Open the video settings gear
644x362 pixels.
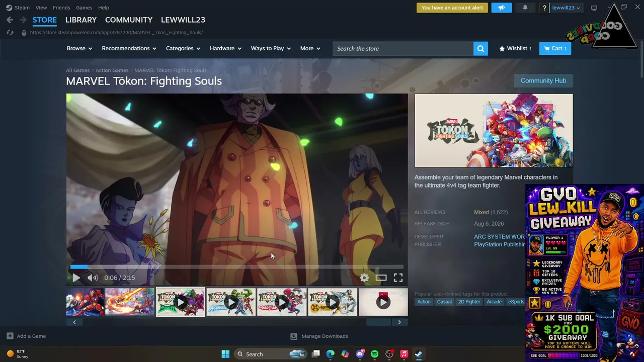[x=364, y=278]
